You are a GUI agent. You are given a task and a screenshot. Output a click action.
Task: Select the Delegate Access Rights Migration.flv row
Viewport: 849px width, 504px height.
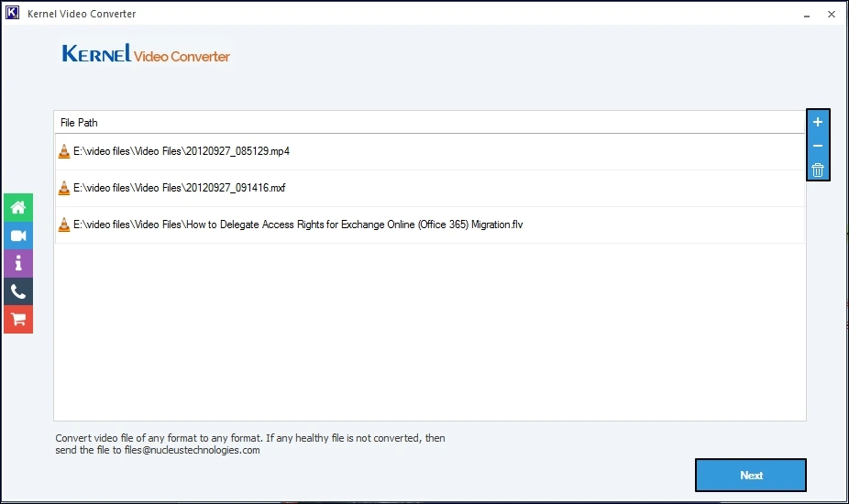pos(430,225)
